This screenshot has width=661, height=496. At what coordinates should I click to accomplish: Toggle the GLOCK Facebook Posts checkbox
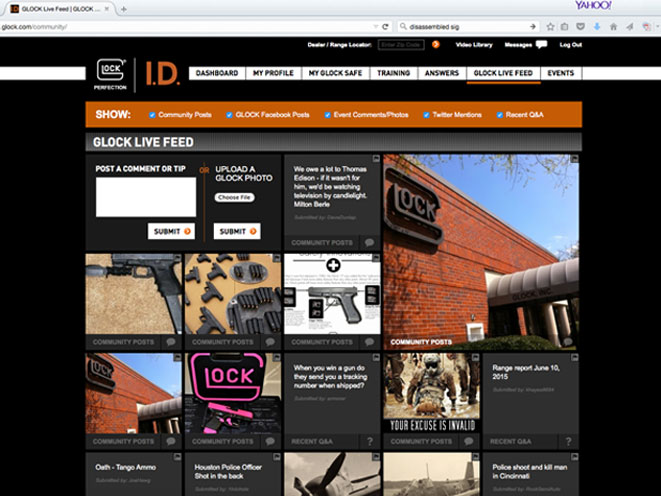pyautogui.click(x=230, y=115)
